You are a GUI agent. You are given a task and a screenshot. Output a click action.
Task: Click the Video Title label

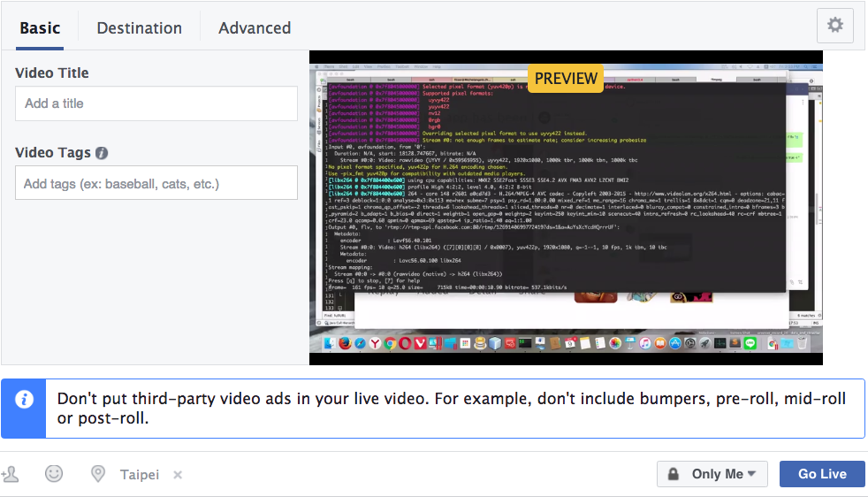pos(52,73)
